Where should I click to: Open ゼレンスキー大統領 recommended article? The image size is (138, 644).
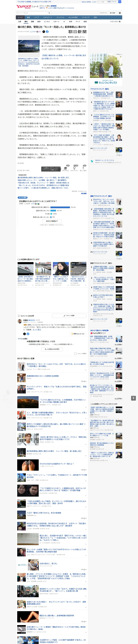pyautogui.click(x=56, y=551)
